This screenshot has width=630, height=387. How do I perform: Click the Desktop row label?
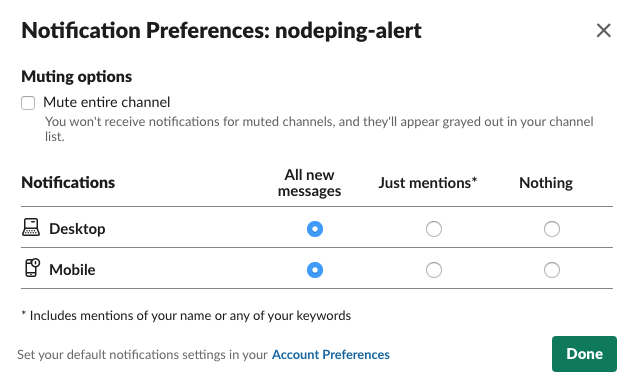pos(77,229)
